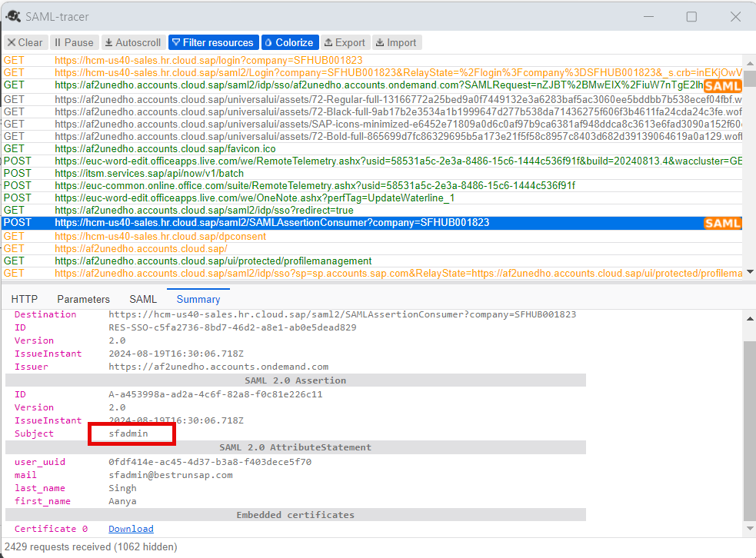Image resolution: width=756 pixels, height=558 pixels.
Task: Click the Embedded certificates section header
Action: point(295,515)
